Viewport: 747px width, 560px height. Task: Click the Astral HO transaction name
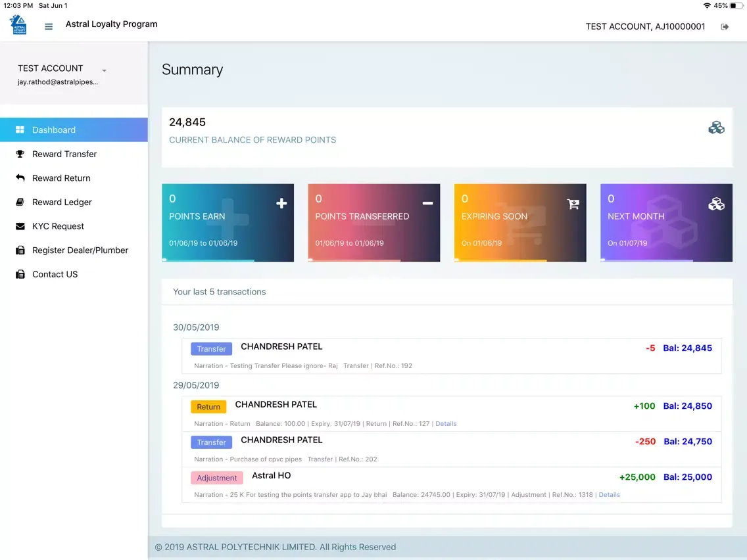tap(271, 475)
